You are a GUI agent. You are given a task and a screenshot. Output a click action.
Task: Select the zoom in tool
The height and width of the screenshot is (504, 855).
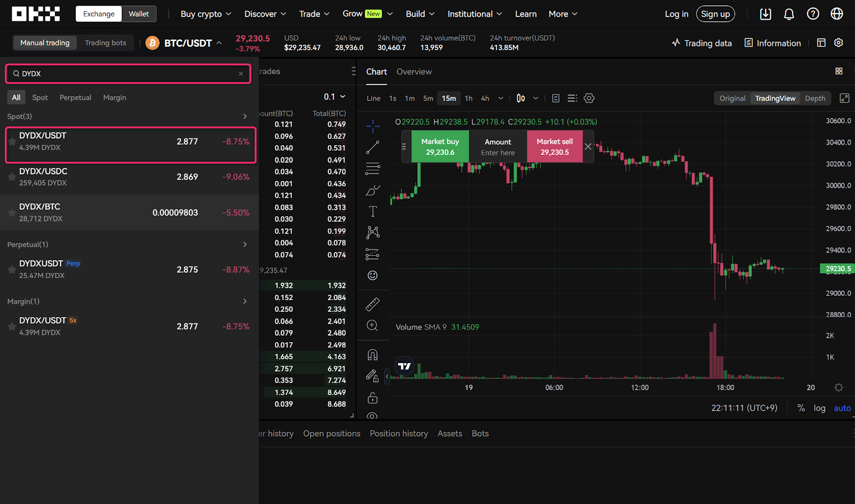pos(372,326)
